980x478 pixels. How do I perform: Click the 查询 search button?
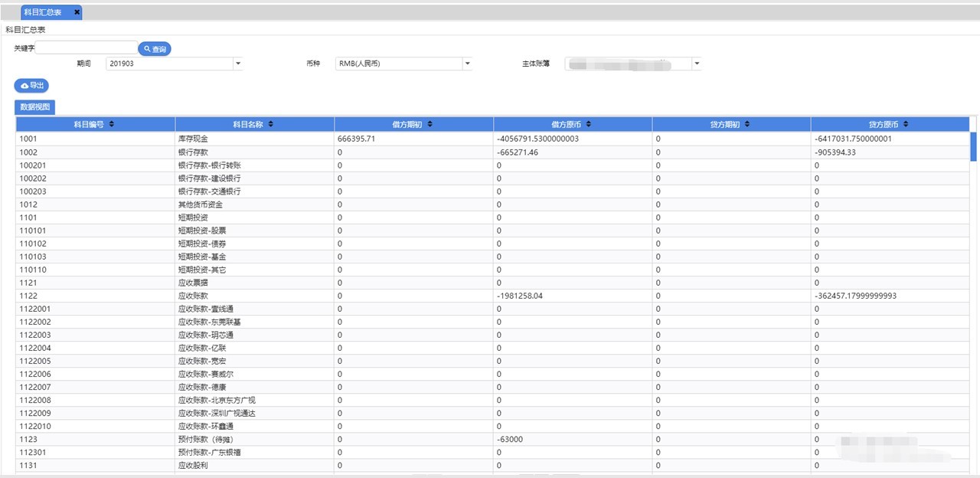pos(155,49)
